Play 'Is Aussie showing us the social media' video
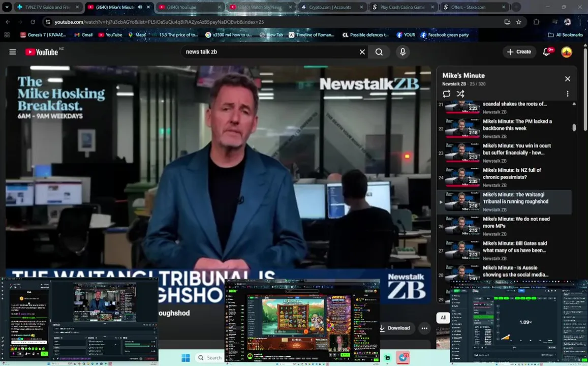This screenshot has width=588, height=366. [504, 273]
